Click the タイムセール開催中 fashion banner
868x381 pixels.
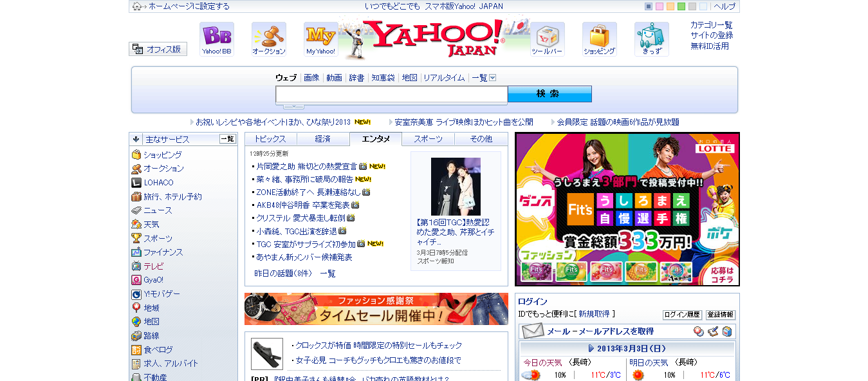(x=376, y=309)
